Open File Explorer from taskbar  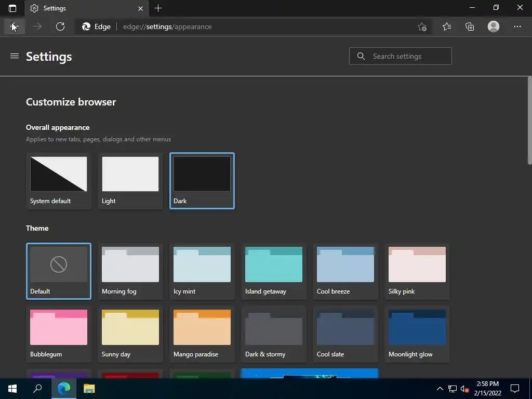pyautogui.click(x=89, y=389)
